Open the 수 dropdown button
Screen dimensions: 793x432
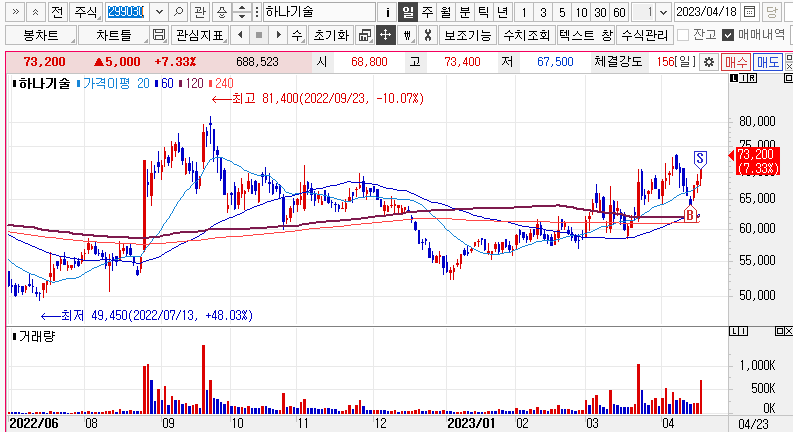[x=297, y=35]
